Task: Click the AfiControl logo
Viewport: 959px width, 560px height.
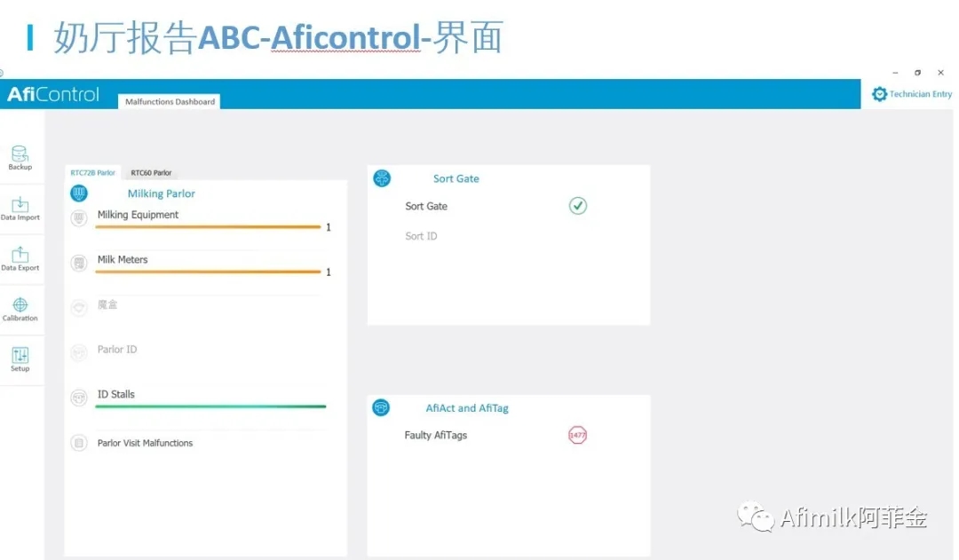Action: pos(53,94)
